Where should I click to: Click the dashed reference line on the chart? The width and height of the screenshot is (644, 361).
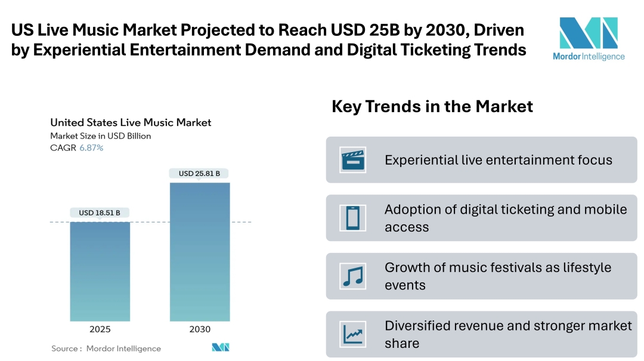149,221
